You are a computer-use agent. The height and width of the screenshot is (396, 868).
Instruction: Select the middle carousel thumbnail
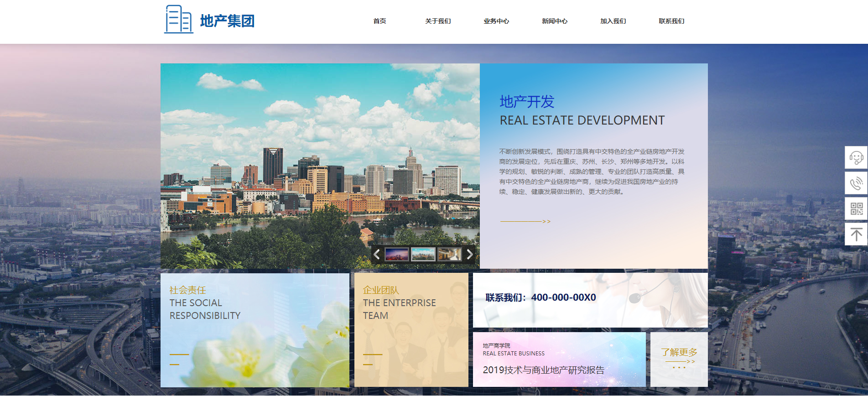click(423, 255)
